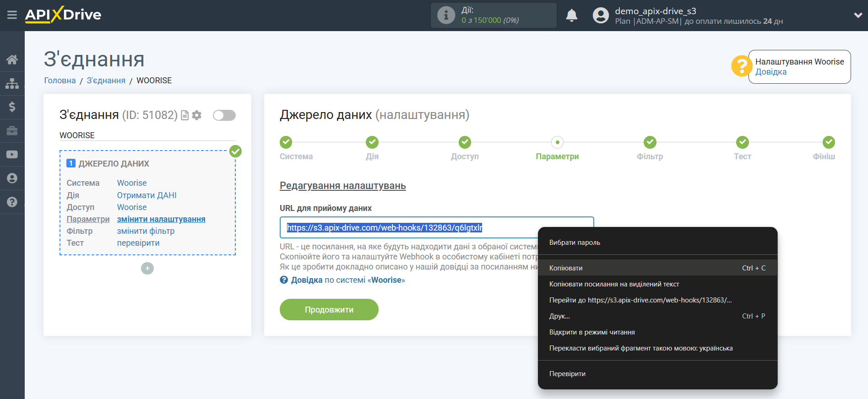Image resolution: width=868 pixels, height=399 pixels.
Task: Click the Отримати ДАНІ action link
Action: pyautogui.click(x=147, y=195)
